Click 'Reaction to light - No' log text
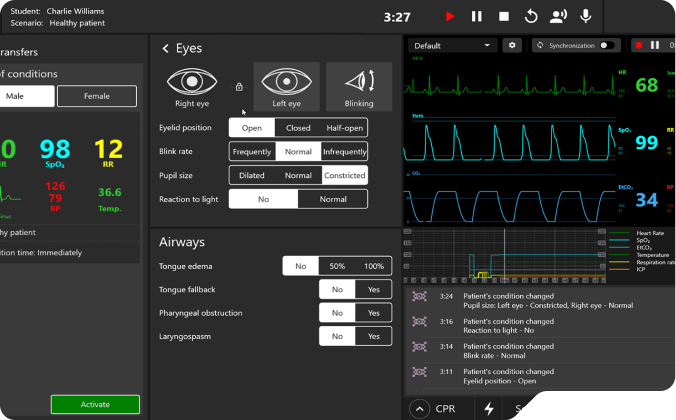676x420 pixels. (x=498, y=330)
